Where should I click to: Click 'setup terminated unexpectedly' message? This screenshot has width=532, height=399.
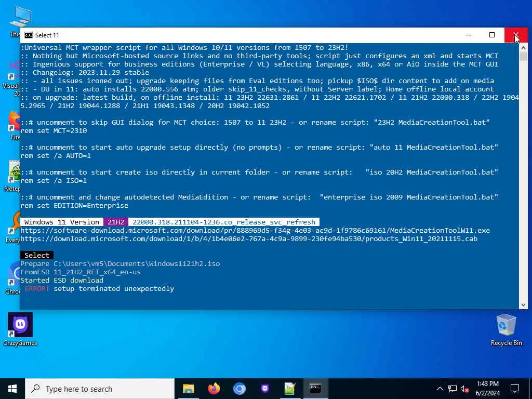(x=114, y=288)
